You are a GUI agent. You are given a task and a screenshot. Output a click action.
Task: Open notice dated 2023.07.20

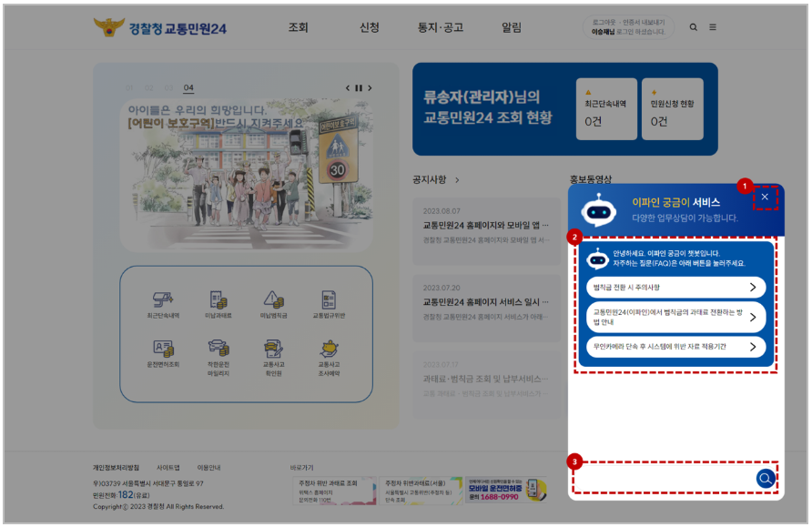pos(486,308)
